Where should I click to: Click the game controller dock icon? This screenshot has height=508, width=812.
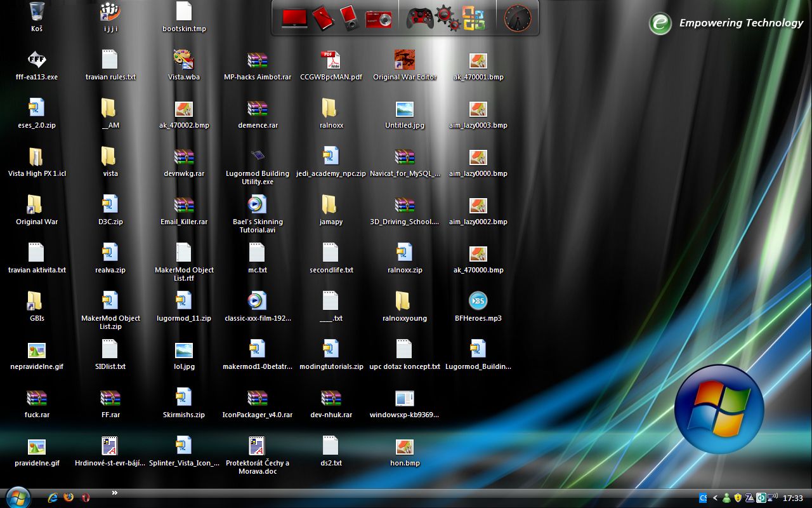coord(420,18)
